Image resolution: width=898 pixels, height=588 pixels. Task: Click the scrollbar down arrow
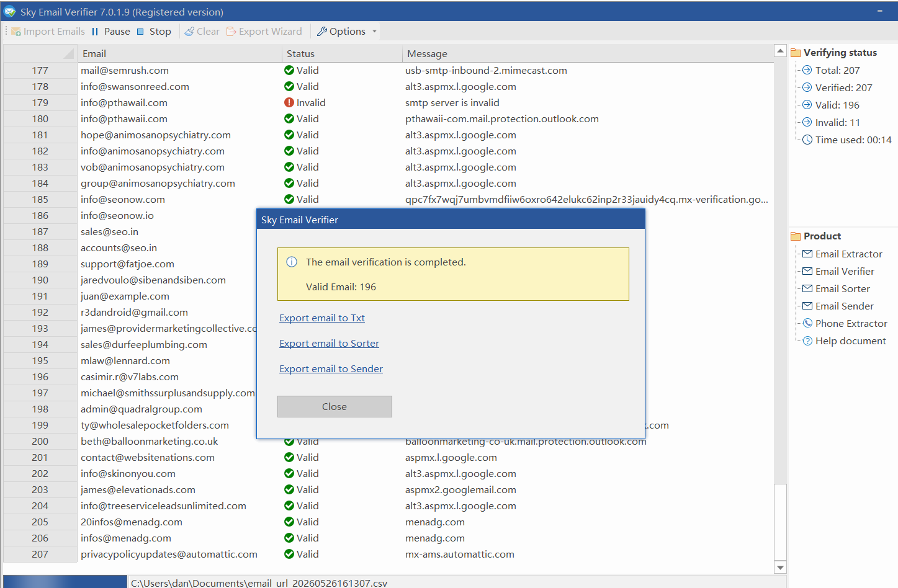(780, 567)
